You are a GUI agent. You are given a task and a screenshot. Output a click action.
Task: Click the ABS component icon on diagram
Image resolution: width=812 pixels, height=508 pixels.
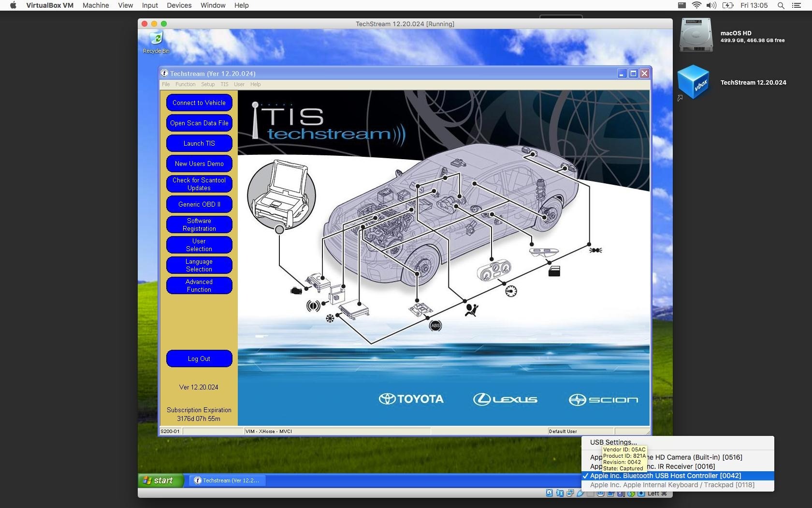coord(435,326)
